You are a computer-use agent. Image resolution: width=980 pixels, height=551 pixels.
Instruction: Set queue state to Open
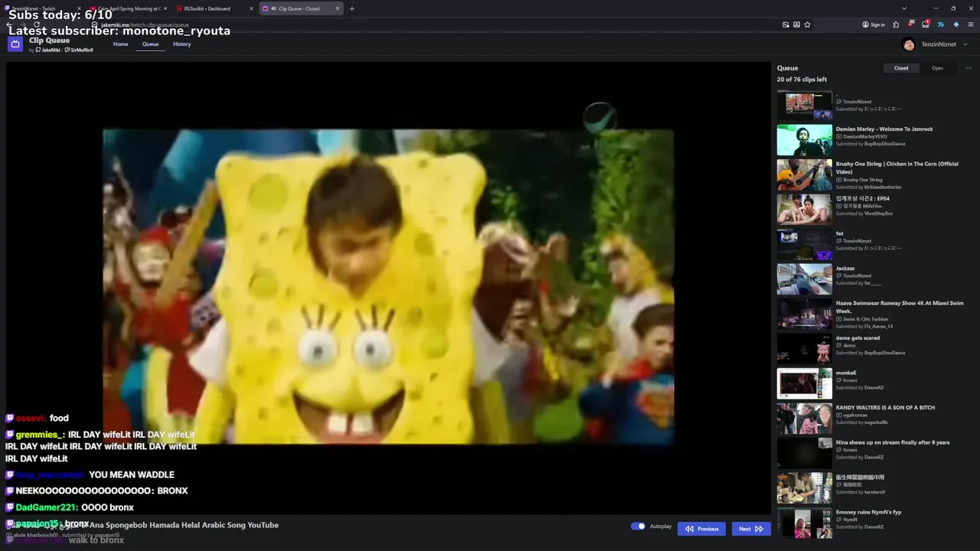pos(937,68)
